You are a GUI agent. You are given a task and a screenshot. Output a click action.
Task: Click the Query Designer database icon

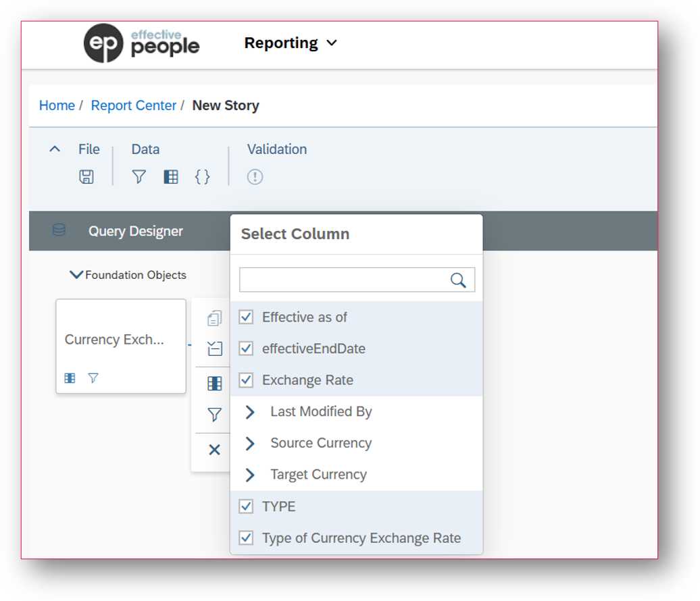[59, 230]
